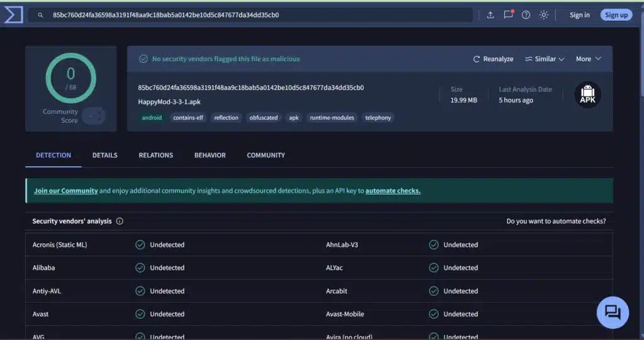Screen dimensions: 644x340
Task: Click info icon beside Security vendors' analysis
Action: pyautogui.click(x=119, y=221)
